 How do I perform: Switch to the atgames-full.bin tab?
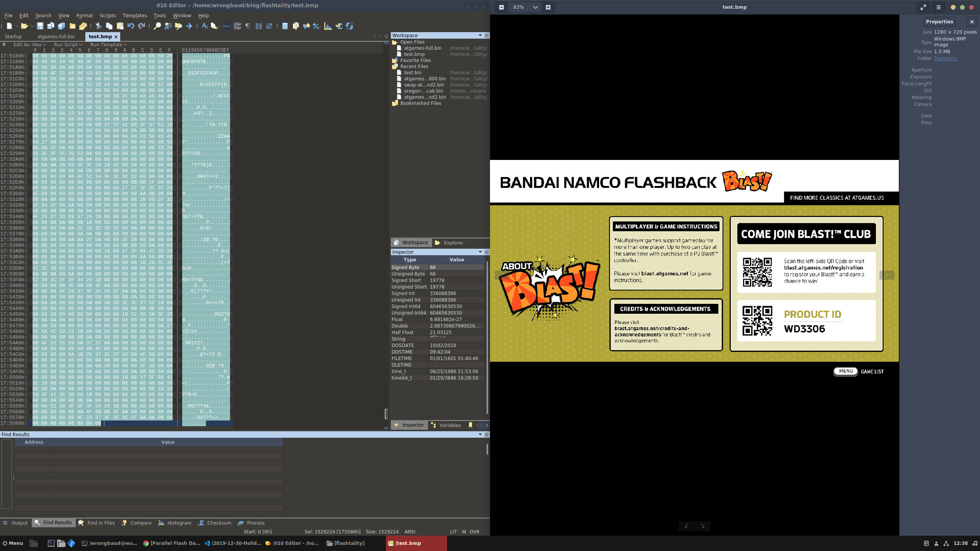coord(56,36)
